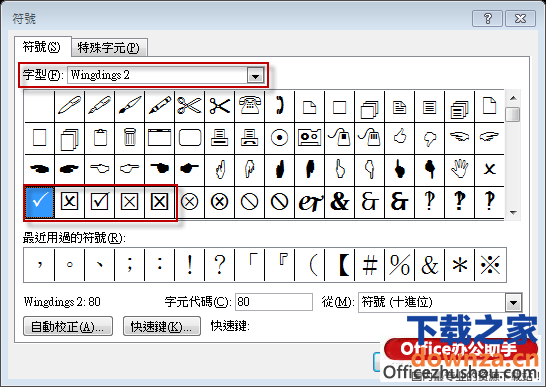Select the application window symbol

[x=159, y=138]
